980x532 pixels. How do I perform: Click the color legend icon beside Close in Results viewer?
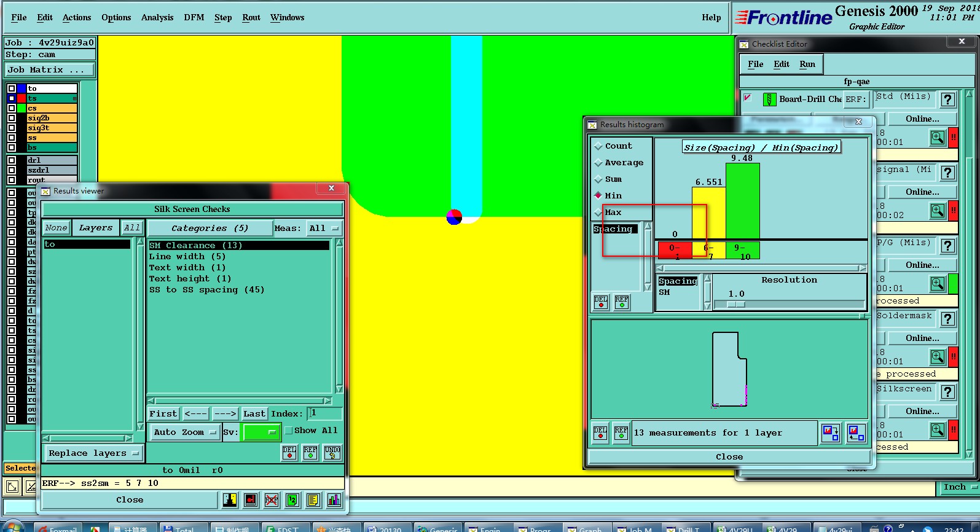tap(230, 500)
